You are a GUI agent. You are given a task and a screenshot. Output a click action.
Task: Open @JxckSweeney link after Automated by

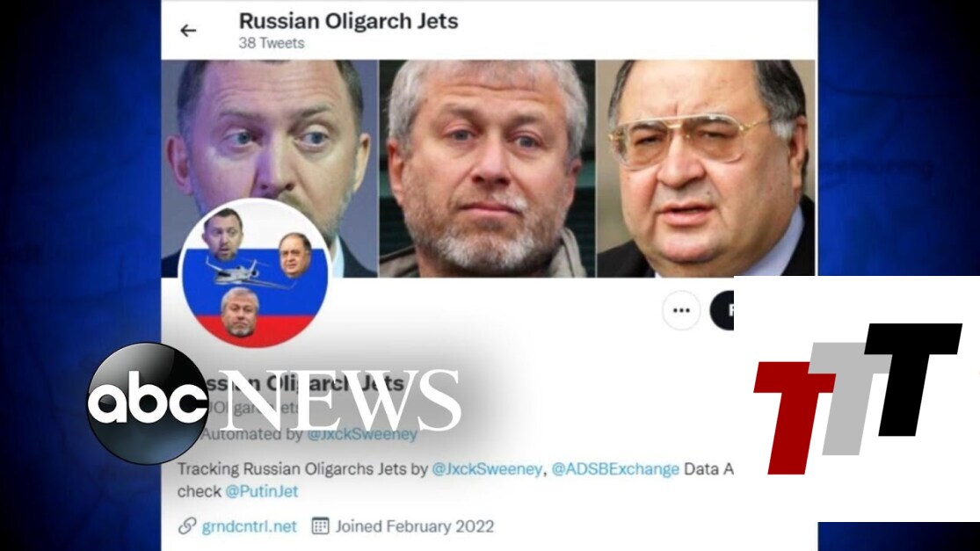[362, 434]
